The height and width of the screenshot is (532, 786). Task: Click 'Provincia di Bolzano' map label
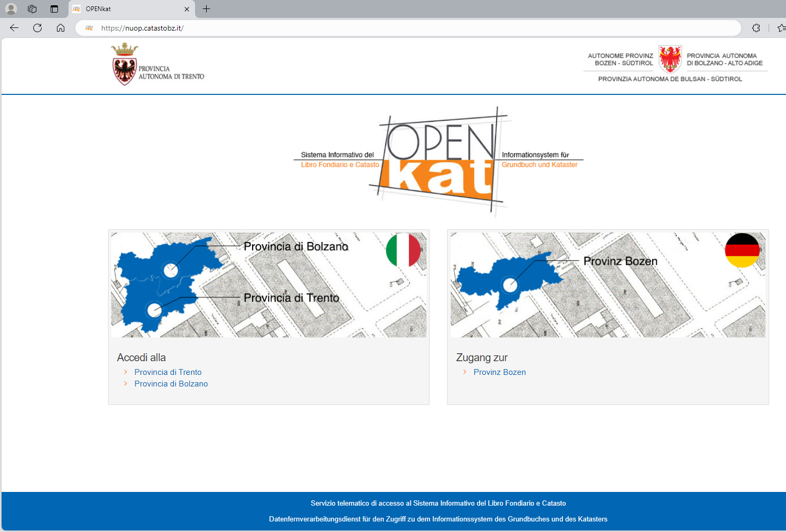click(296, 247)
